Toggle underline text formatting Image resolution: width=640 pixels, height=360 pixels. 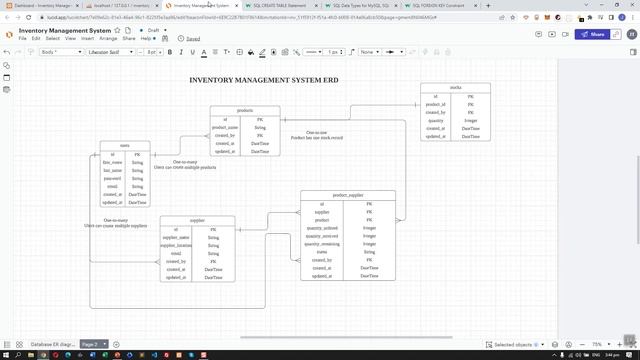point(193,52)
